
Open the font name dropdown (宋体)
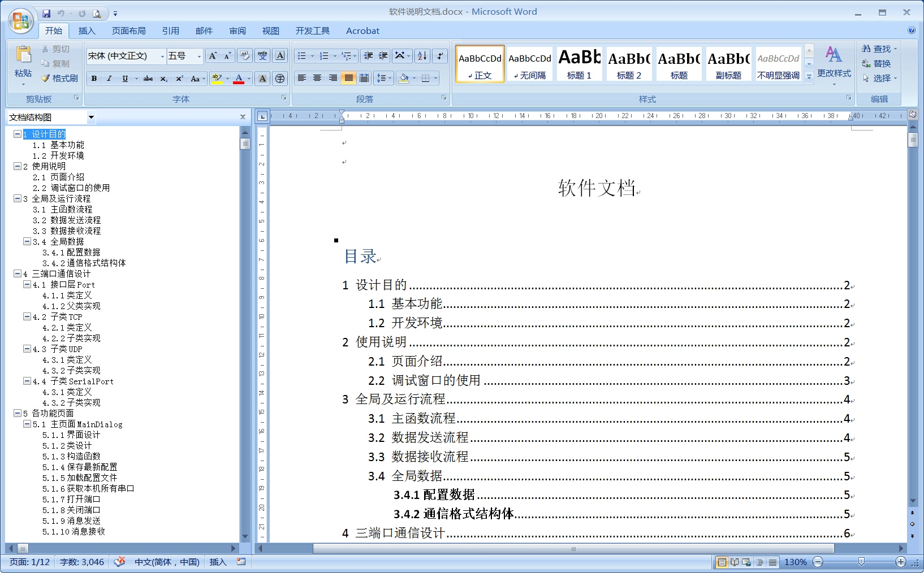(162, 56)
